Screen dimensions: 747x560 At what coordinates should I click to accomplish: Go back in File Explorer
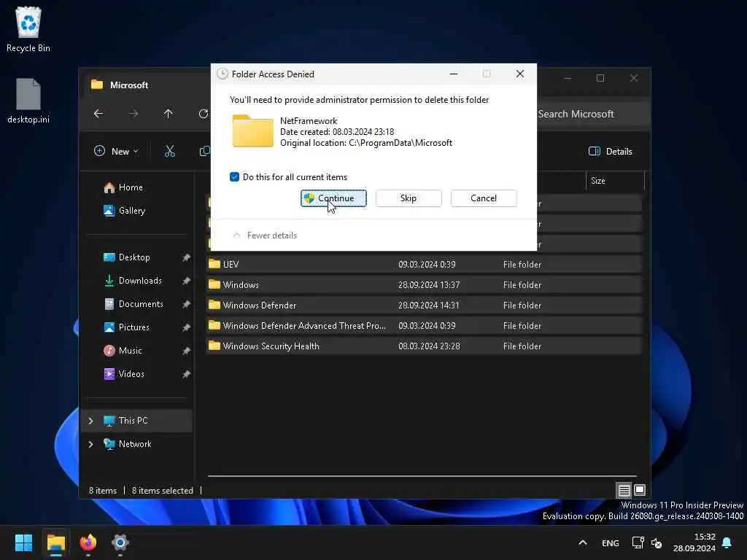(x=98, y=113)
